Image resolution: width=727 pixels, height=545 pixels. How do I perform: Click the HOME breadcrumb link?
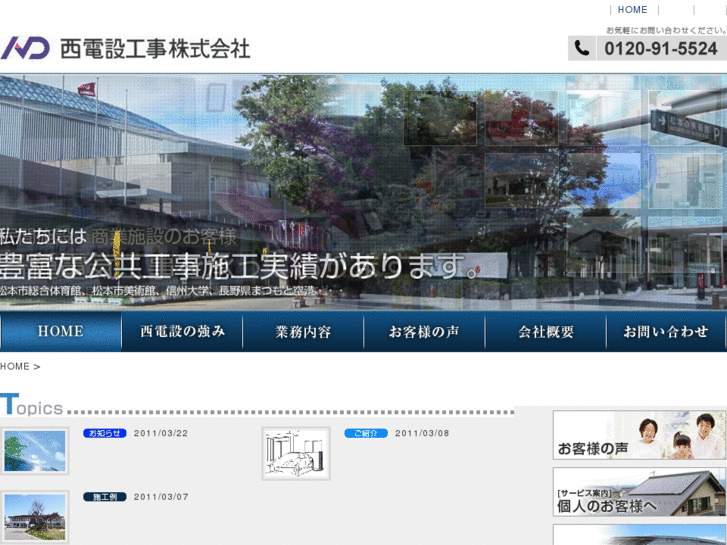[15, 366]
